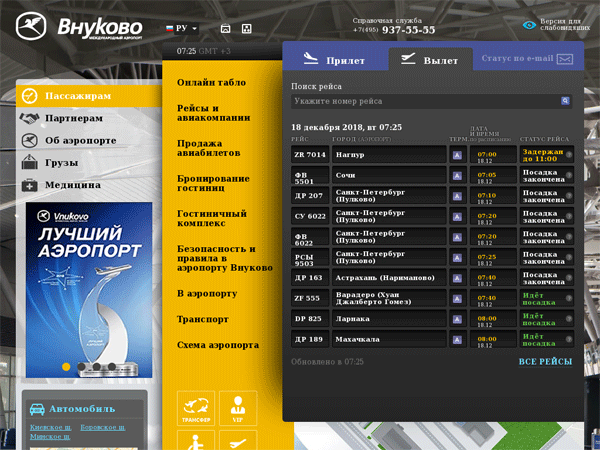Enable the visually impaired version eye icon
Viewport: 600px width, 450px height.
pyautogui.click(x=529, y=25)
